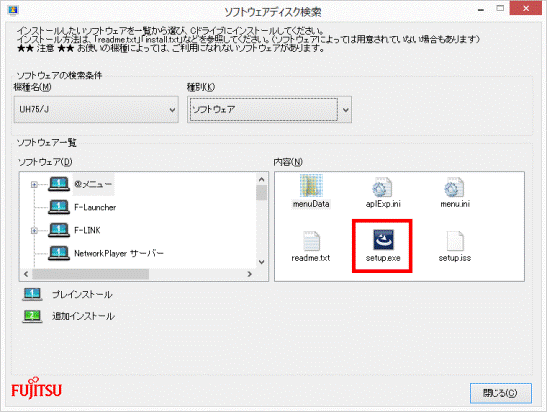Select NetworkPlayer サーバー in the tree

pos(119,253)
